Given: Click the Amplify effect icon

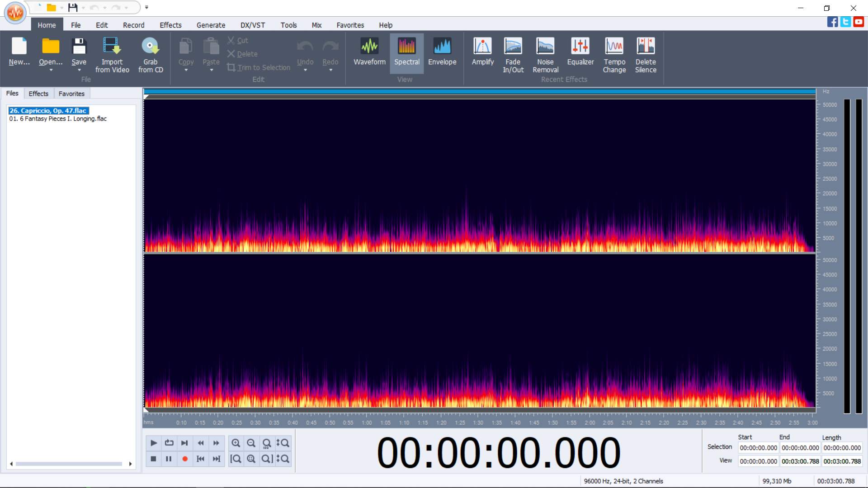Looking at the screenshot, I should click(482, 46).
